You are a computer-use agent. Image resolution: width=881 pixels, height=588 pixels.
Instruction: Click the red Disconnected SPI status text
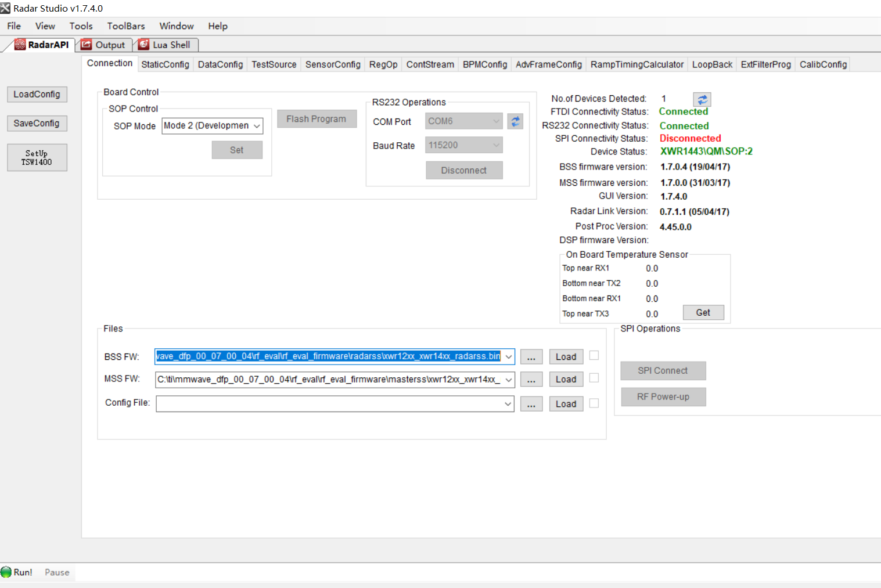click(x=690, y=138)
